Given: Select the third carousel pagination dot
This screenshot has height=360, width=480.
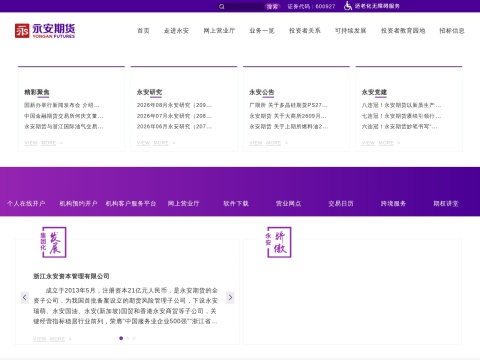Looking at the screenshot, I should point(134,338).
